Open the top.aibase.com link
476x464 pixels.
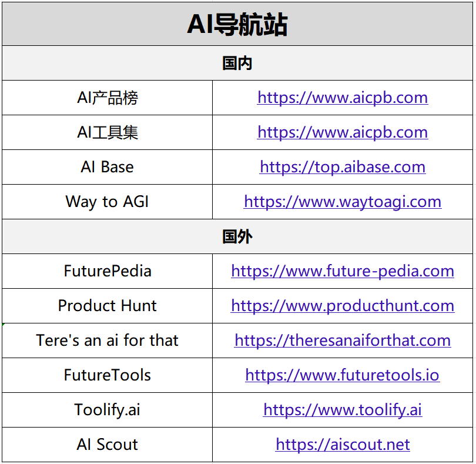pyautogui.click(x=342, y=167)
